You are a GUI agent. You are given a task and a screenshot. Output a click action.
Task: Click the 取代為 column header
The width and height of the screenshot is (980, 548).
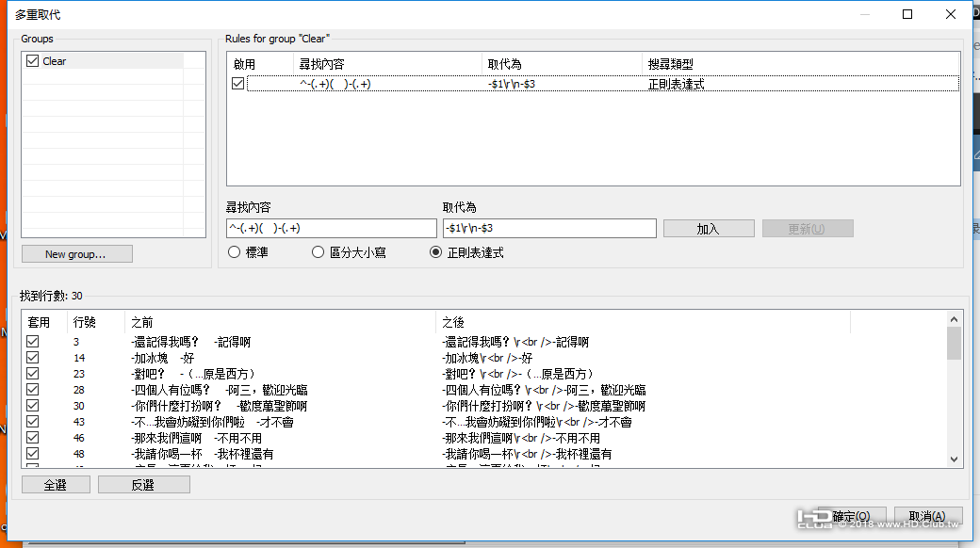click(x=562, y=64)
